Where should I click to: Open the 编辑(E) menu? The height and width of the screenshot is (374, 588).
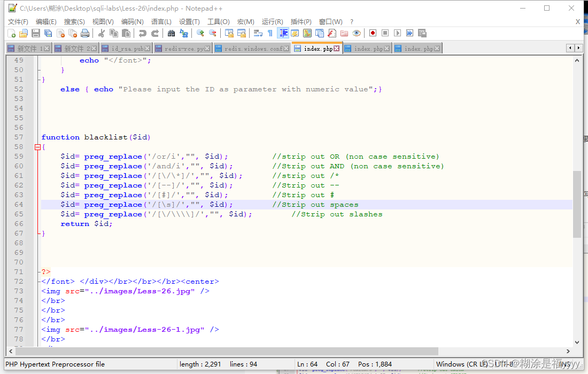46,22
